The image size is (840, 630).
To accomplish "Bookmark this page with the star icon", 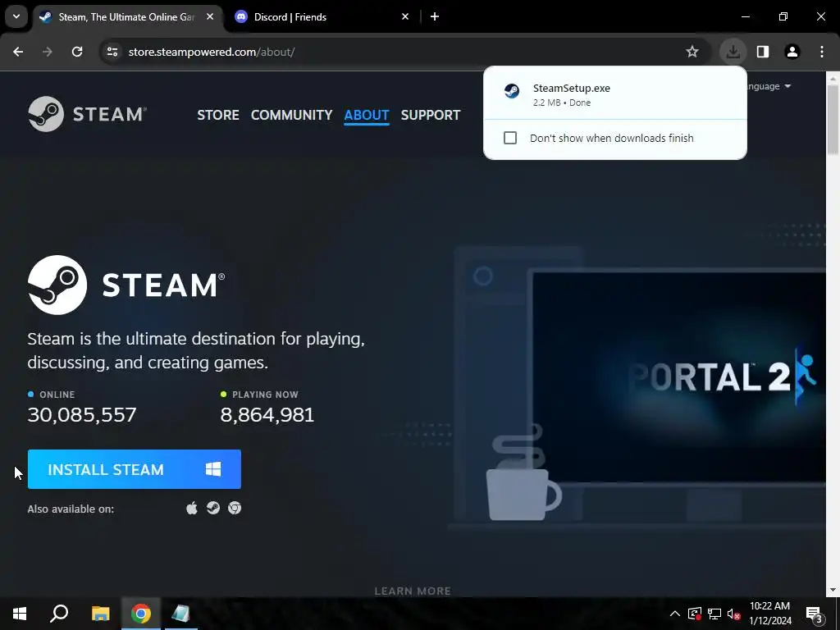I will tap(692, 52).
